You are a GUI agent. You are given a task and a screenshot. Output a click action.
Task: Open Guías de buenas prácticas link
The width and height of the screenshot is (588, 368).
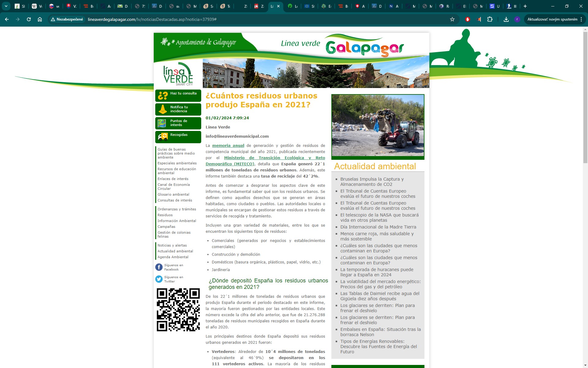(176, 153)
